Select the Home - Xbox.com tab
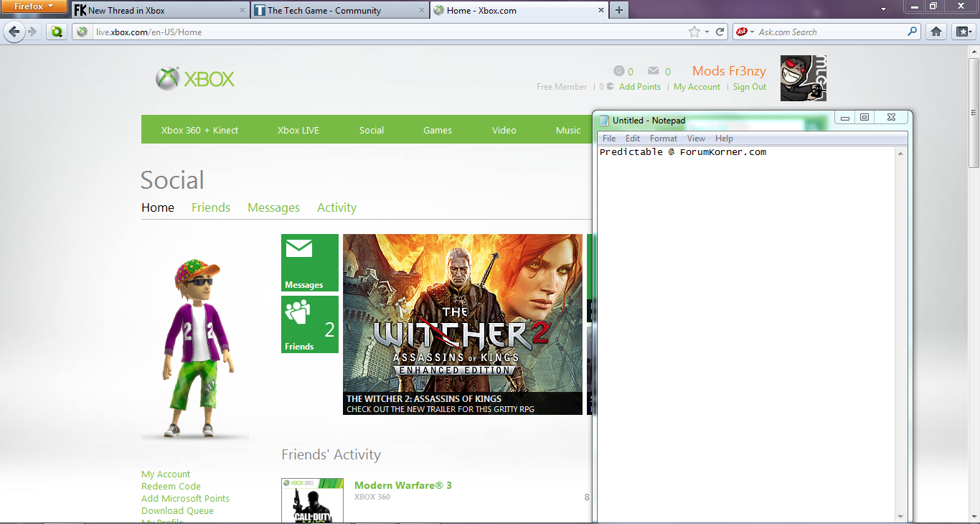The image size is (980, 524). pyautogui.click(x=519, y=10)
